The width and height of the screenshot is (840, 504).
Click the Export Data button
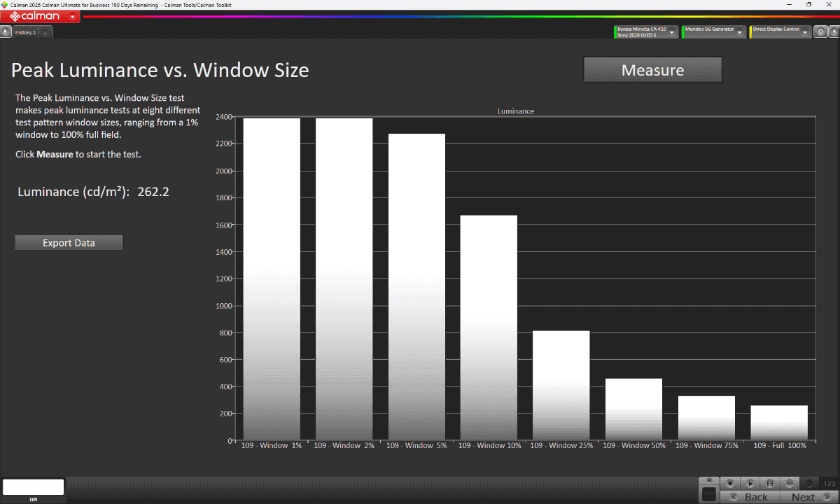pyautogui.click(x=69, y=243)
